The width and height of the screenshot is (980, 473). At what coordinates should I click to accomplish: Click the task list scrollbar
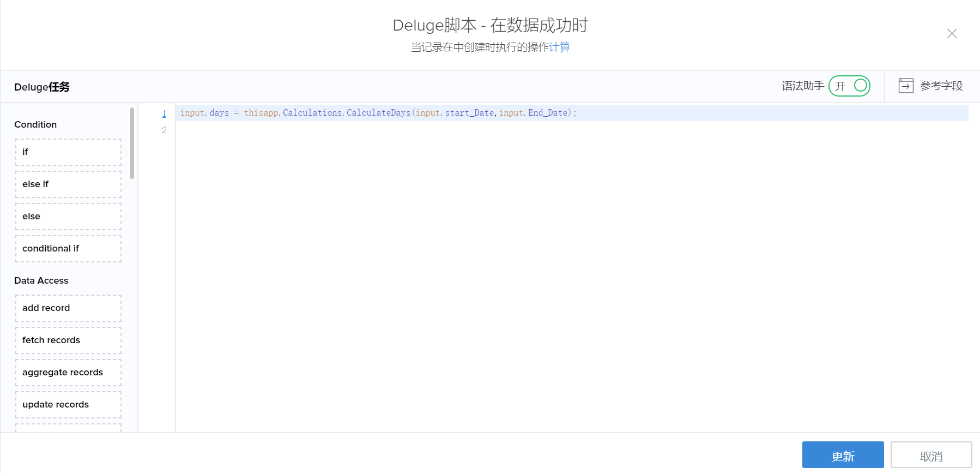tap(132, 143)
